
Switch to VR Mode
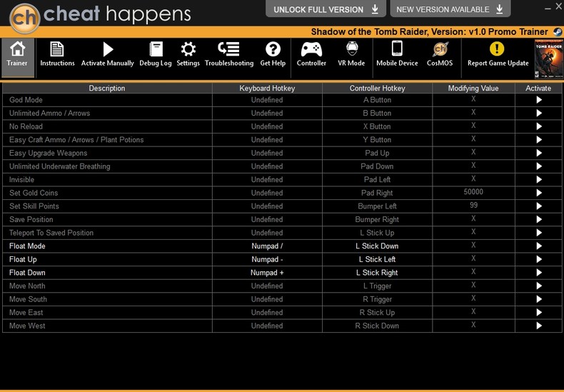[351, 54]
